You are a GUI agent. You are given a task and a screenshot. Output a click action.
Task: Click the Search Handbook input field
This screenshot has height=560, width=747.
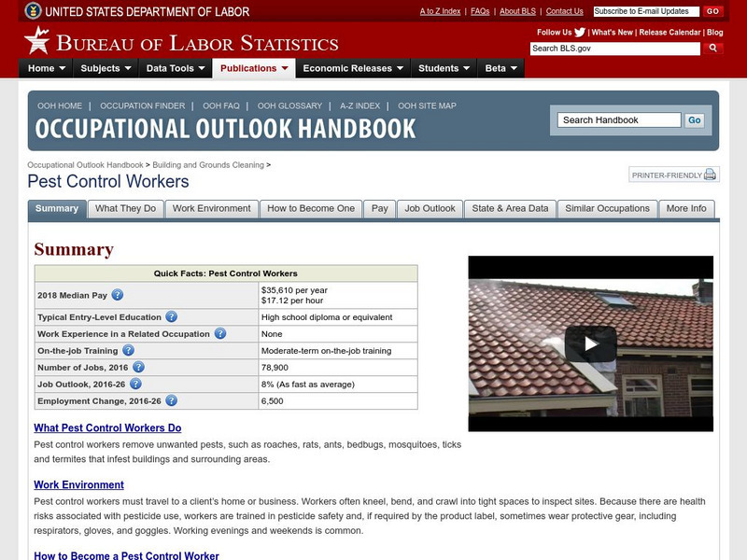pos(619,120)
